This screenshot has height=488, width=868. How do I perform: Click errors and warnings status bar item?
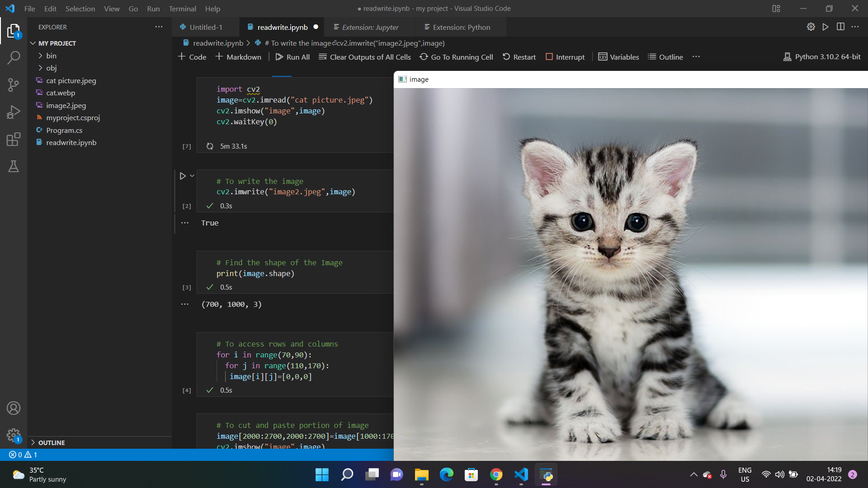tap(23, 455)
